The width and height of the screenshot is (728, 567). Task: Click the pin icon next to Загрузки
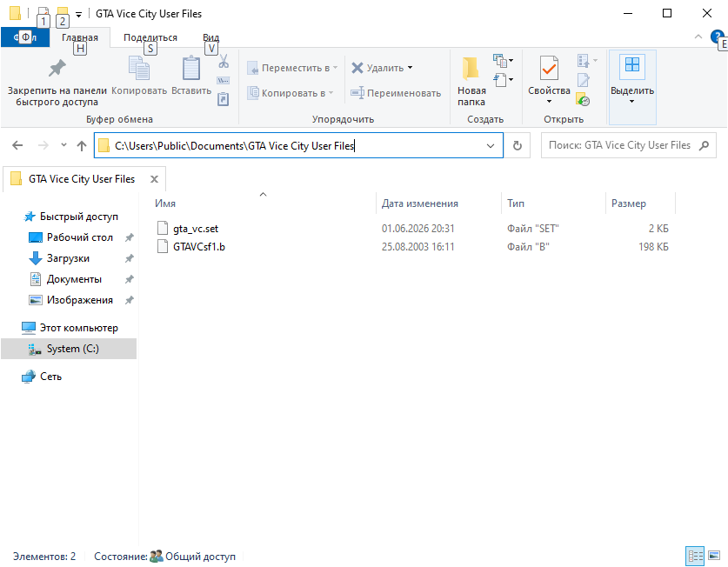tap(130, 258)
